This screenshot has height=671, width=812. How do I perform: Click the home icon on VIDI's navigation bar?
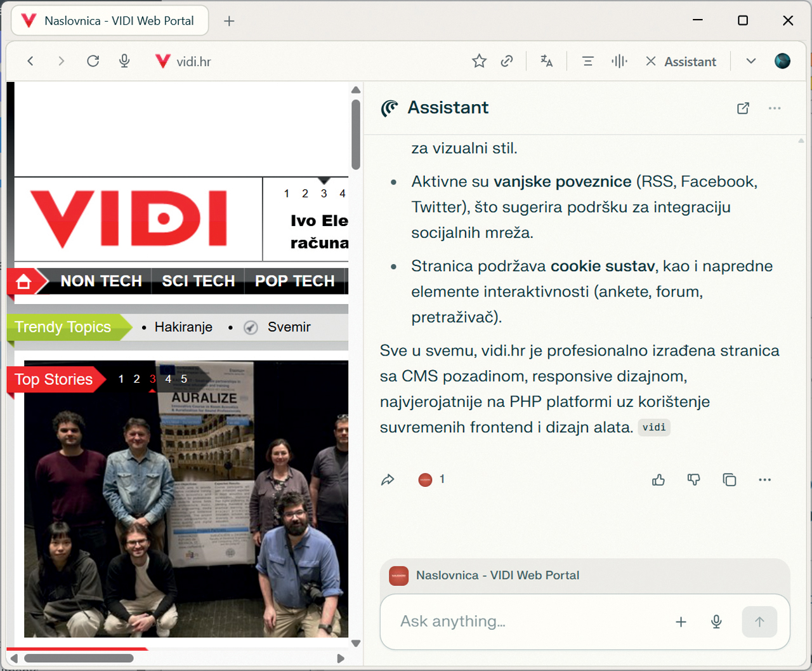click(x=23, y=281)
